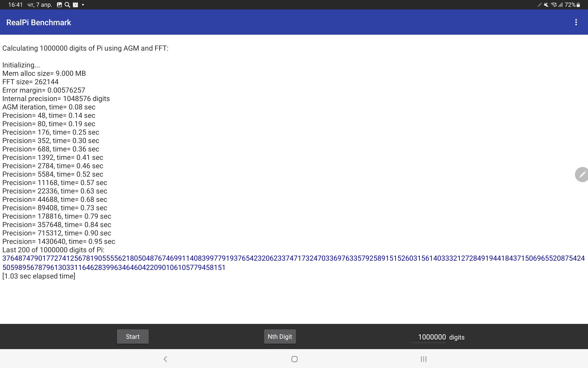Screen dimensions: 588x368
Task: Click the 'Precision= 2784' result line
Action: tap(53, 166)
